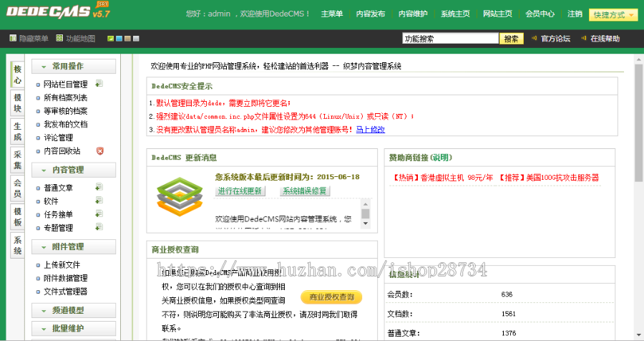Click the DedeCMS v5.7 logo
Viewport: 644px width, 341px height.
coord(59,11)
